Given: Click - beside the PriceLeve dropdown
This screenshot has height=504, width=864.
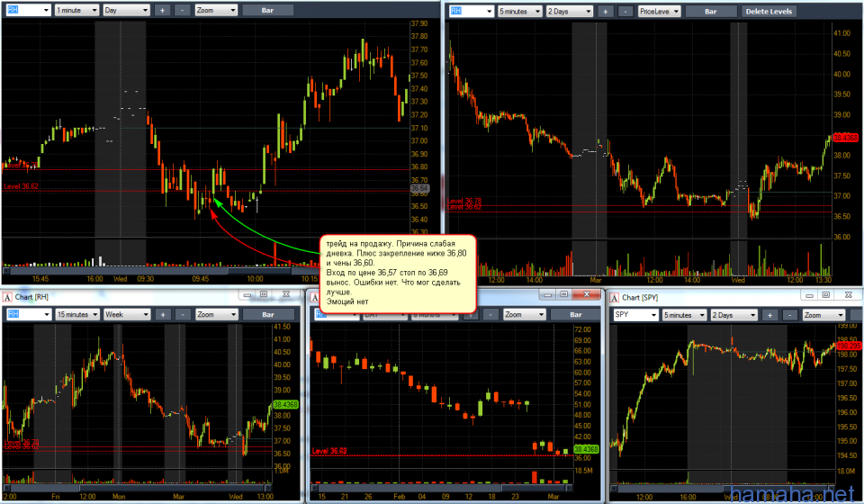Looking at the screenshot, I should coord(625,11).
